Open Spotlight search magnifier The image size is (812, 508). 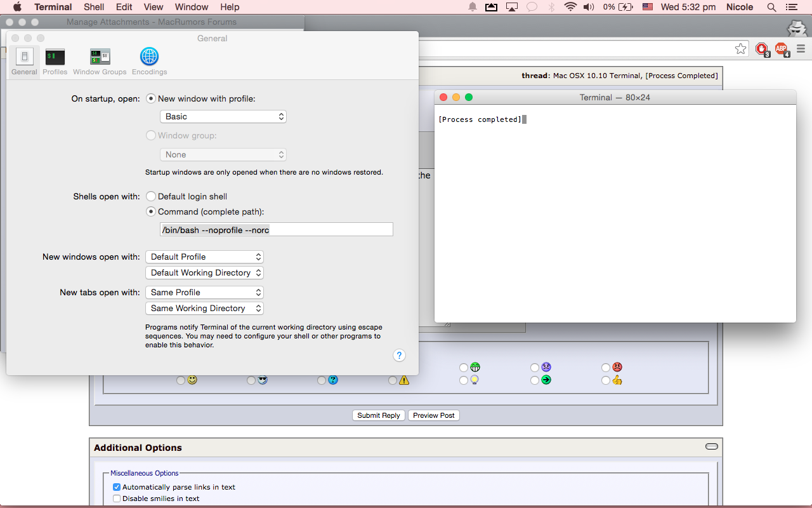[x=771, y=7]
